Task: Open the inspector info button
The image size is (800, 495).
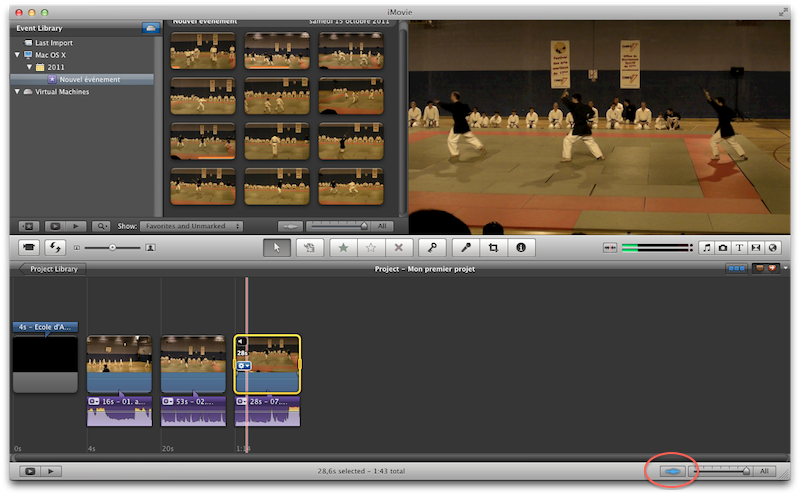Action: pyautogui.click(x=521, y=248)
